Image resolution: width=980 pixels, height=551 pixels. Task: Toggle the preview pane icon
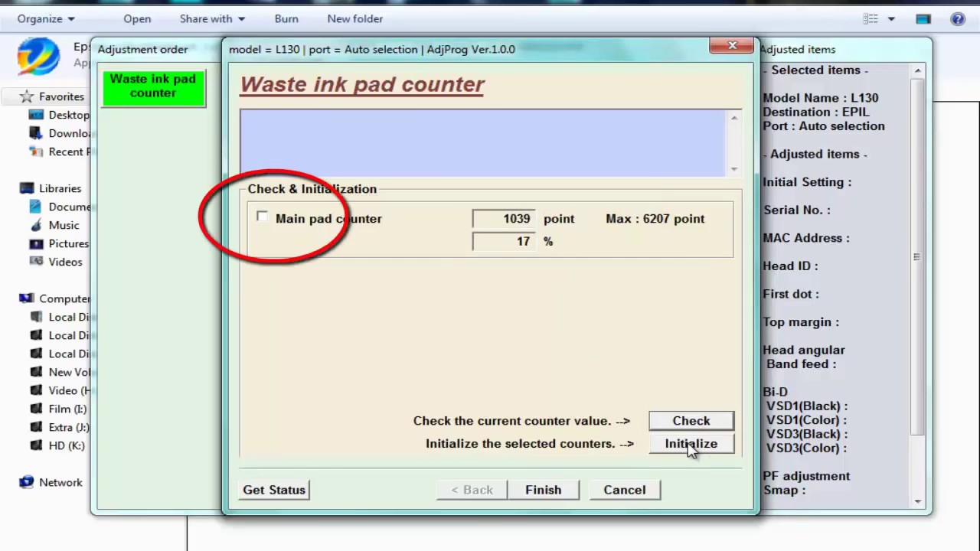(x=923, y=18)
